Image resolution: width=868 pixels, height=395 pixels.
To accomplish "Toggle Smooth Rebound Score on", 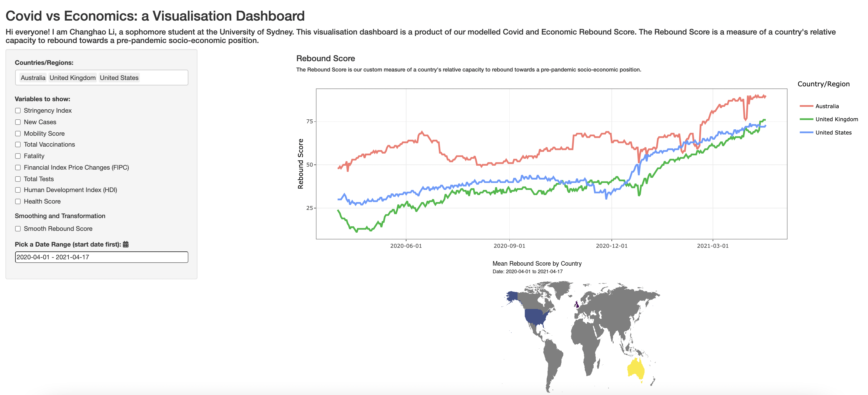I will 18,228.
